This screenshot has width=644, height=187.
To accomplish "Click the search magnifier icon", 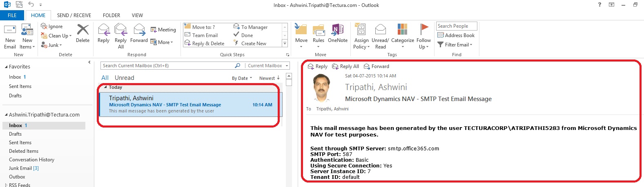I will coord(238,66).
